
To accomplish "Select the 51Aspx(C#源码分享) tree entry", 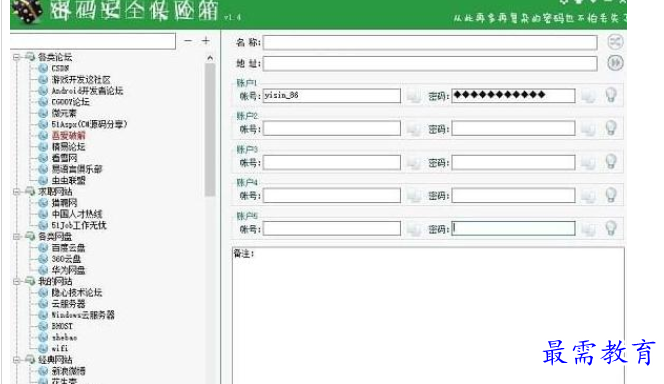I will pyautogui.click(x=89, y=124).
